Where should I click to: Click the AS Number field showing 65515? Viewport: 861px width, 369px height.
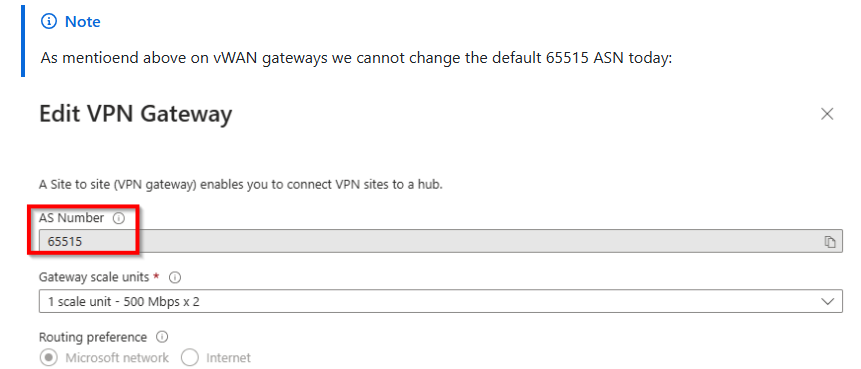tap(440, 242)
